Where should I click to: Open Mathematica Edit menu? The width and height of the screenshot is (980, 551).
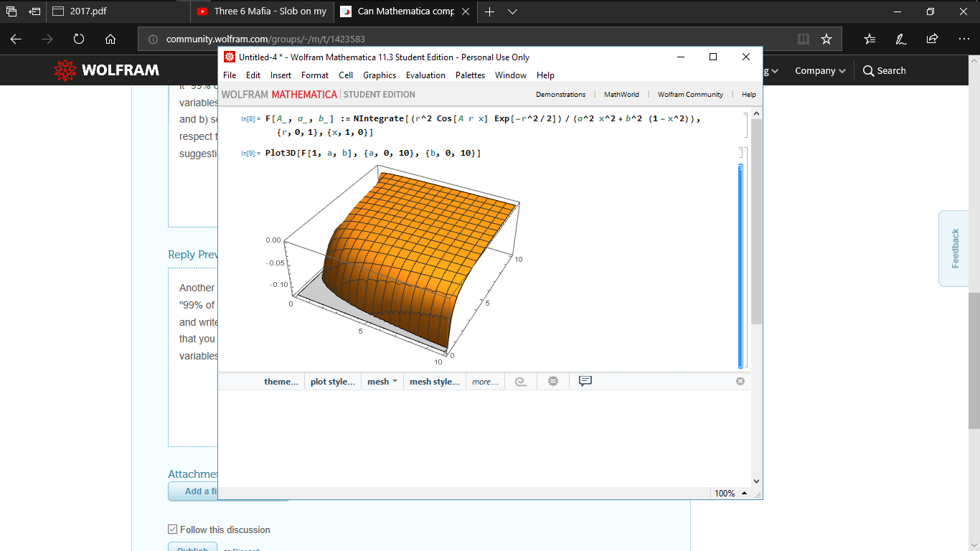253,75
